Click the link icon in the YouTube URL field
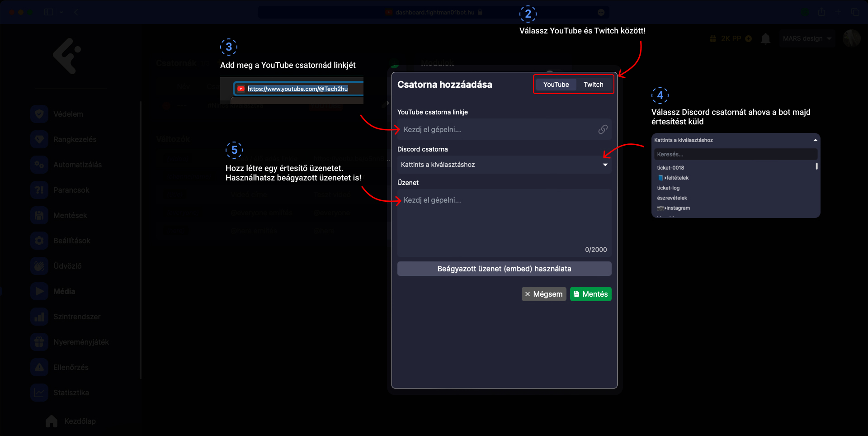Image resolution: width=868 pixels, height=436 pixels. point(603,130)
